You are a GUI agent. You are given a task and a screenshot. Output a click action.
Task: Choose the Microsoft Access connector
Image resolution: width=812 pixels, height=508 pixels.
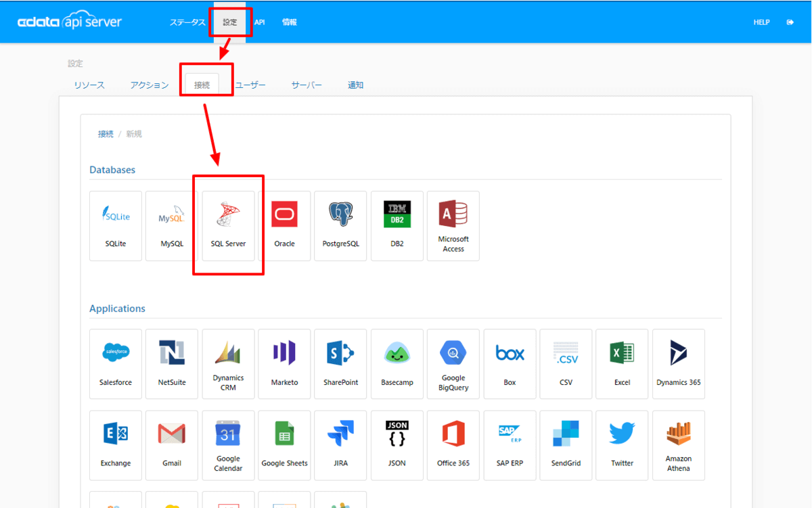[x=453, y=226]
